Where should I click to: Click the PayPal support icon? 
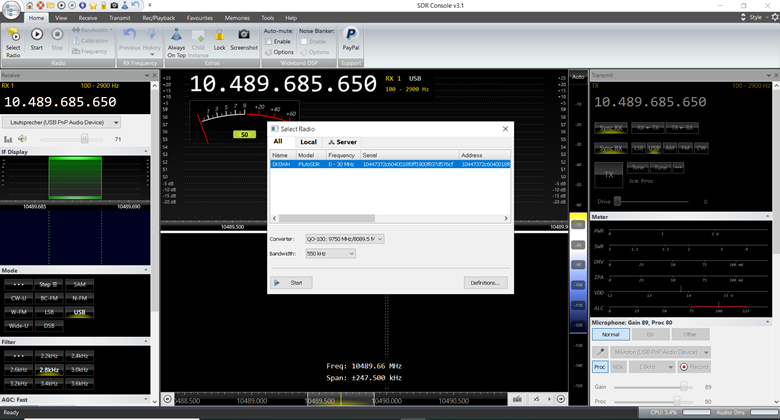351,34
